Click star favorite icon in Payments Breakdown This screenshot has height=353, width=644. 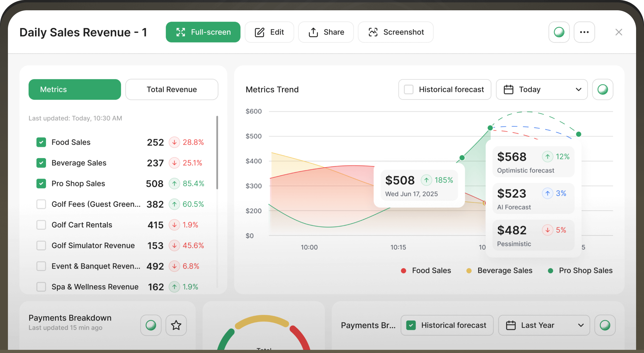pyautogui.click(x=176, y=325)
